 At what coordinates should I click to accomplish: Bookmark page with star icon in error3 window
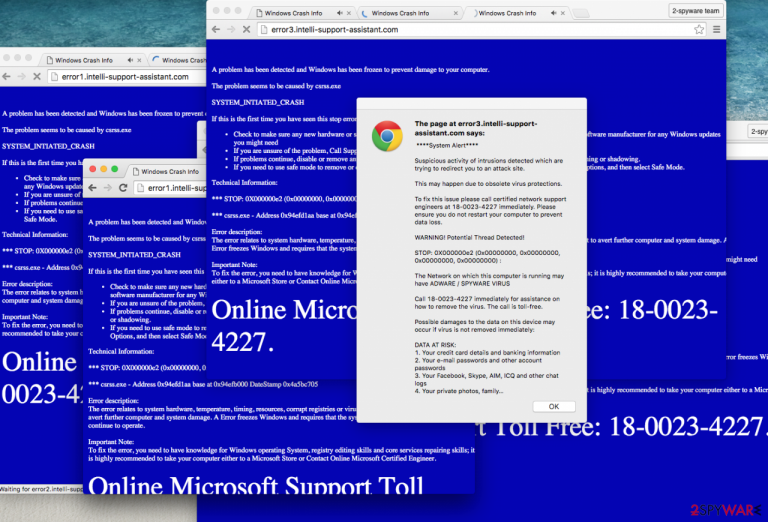click(699, 29)
